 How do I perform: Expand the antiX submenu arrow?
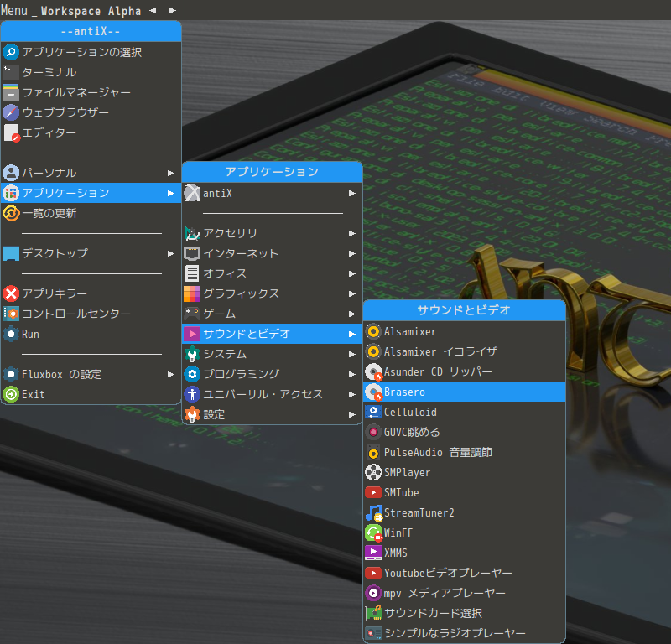pos(351,193)
